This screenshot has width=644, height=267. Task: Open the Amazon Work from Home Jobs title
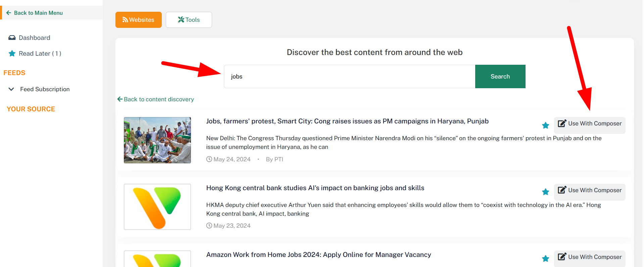318,255
